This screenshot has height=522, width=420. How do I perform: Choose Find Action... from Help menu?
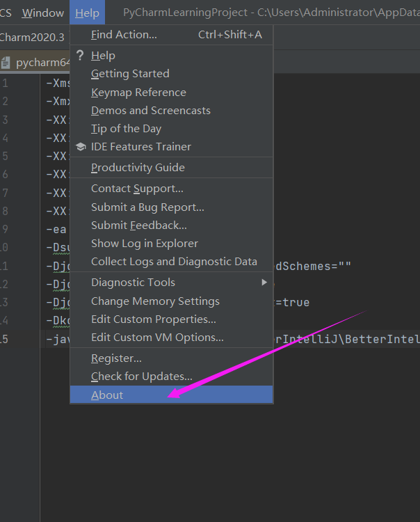(172, 35)
